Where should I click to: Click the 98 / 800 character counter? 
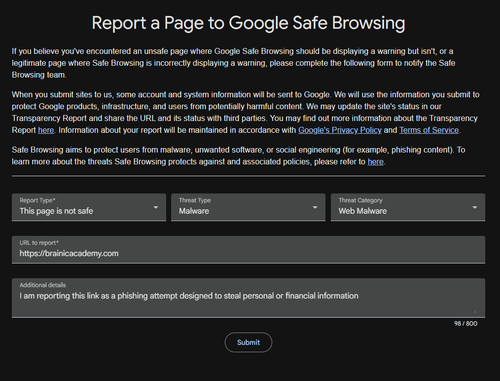pos(465,324)
